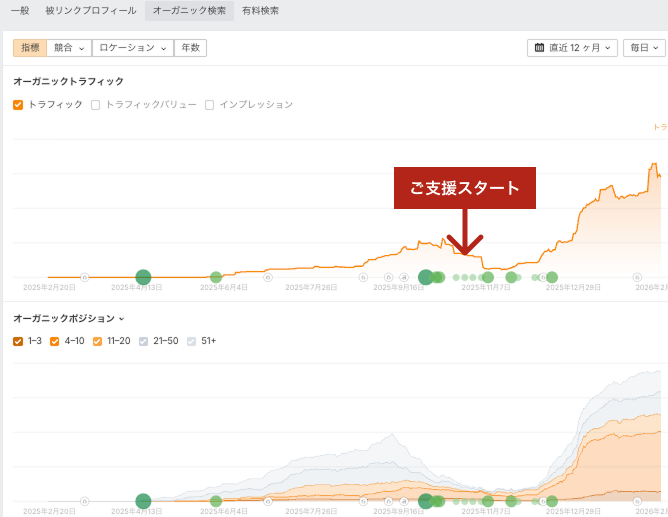
Task: Enable the インプレッション checkbox
Action: coord(210,105)
